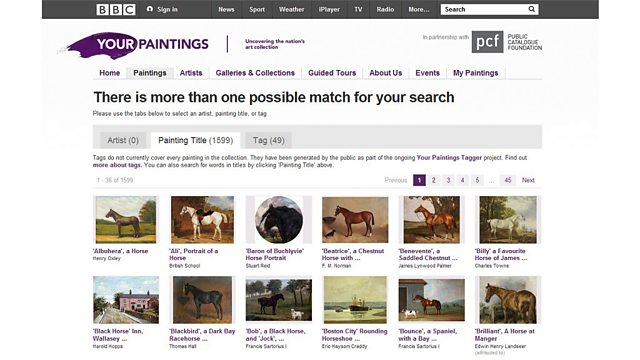Viewport: 640px width, 360px height.
Task: Click the pcf Public Catalogue Foundation logo
Action: (507, 42)
